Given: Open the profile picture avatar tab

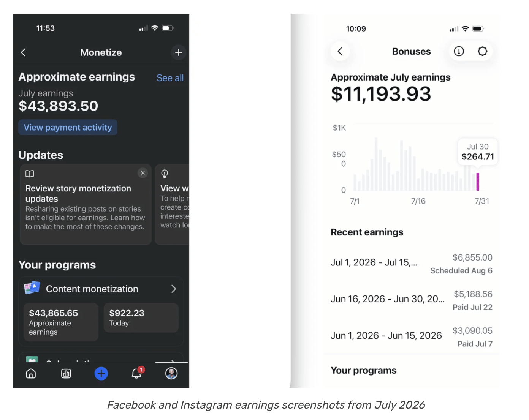Looking at the screenshot, I should click(x=171, y=373).
